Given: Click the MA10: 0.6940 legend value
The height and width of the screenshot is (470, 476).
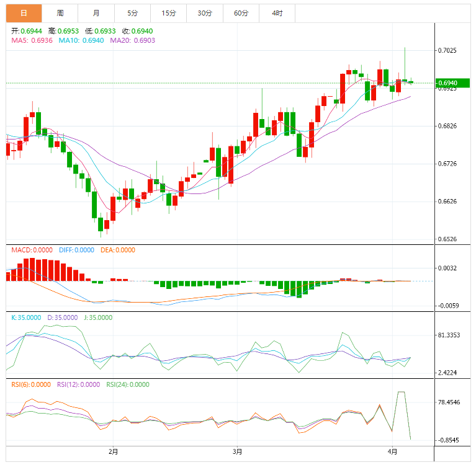Looking at the screenshot, I should pyautogui.click(x=81, y=40).
